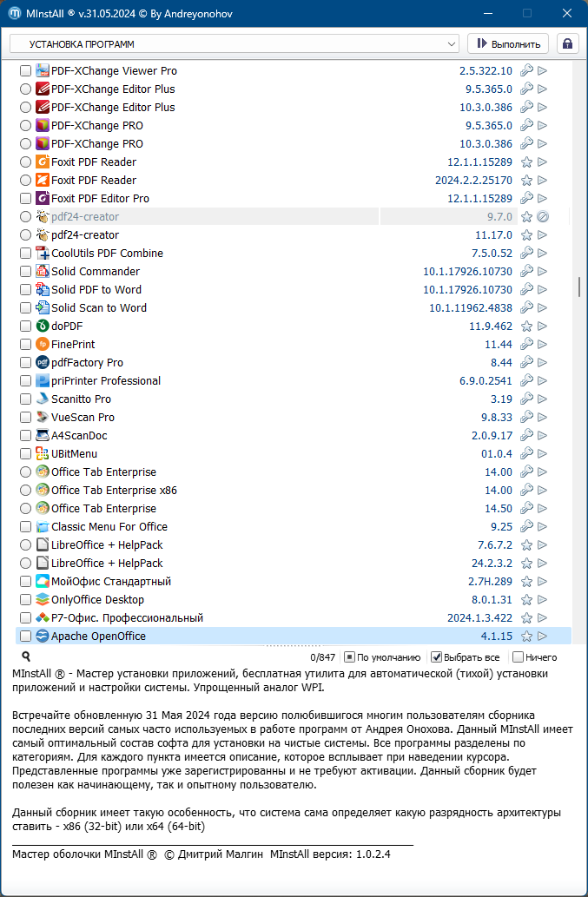
Task: Click key icon for PDF-XChange Viewer Pro
Action: pos(527,71)
